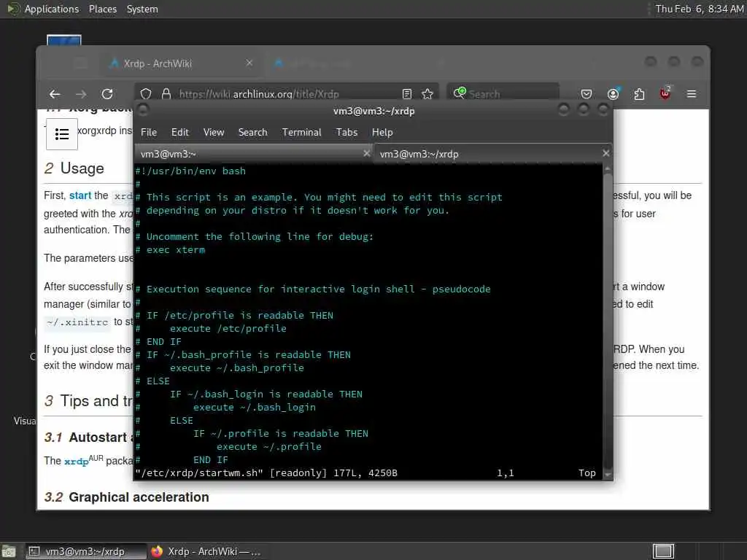This screenshot has width=747, height=560.
Task: Open the terminal View menu
Action: tap(214, 133)
